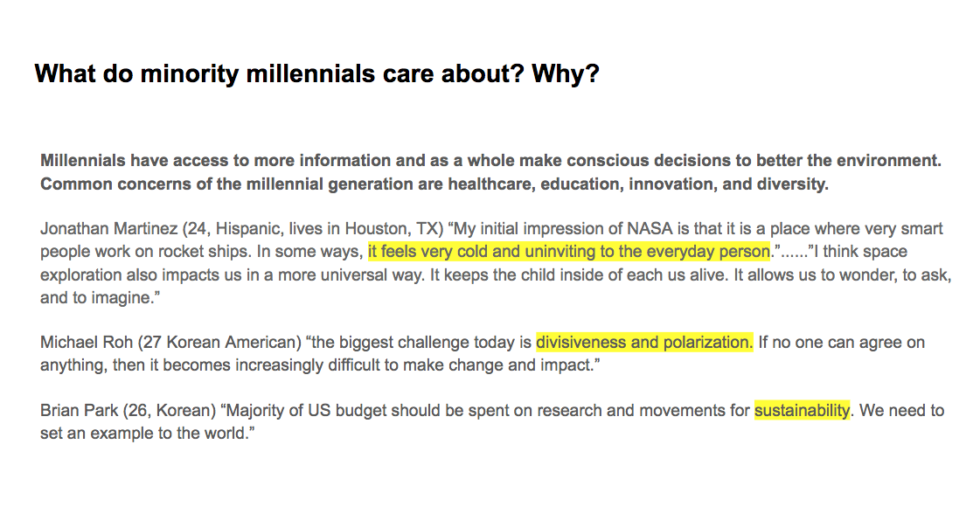Viewport: 980px width, 507px height.
Task: Click the name 'Jonathan Martinez'
Action: [108, 229]
